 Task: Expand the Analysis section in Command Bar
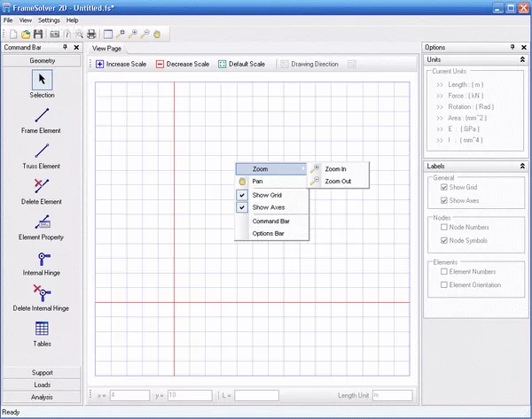pyautogui.click(x=42, y=397)
